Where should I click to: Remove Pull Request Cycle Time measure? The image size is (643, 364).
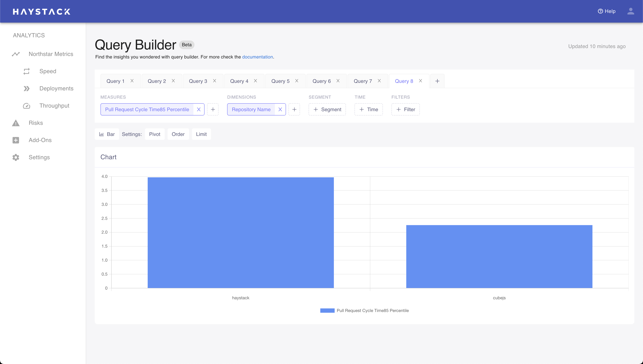point(199,110)
